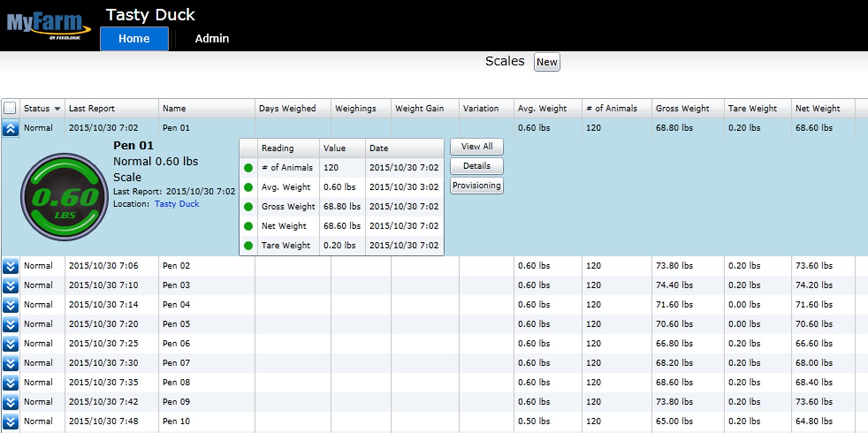Click the New scale button
Screen dimensions: 868x433
[546, 62]
